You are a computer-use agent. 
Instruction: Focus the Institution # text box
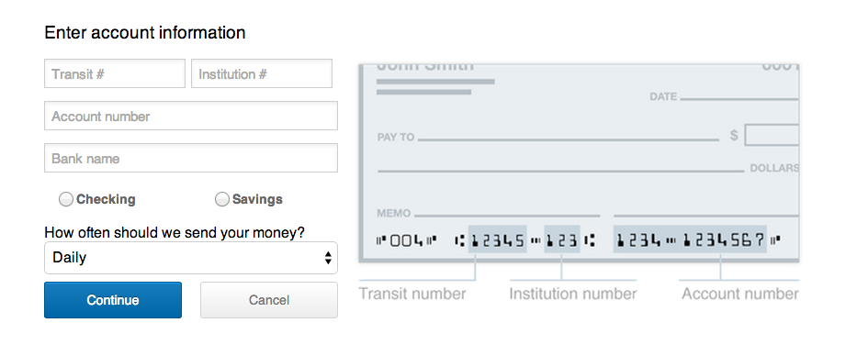tap(262, 73)
